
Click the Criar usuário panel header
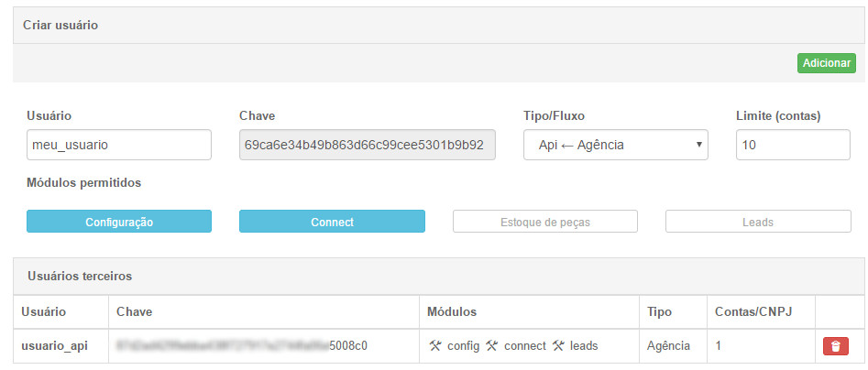[x=439, y=26]
